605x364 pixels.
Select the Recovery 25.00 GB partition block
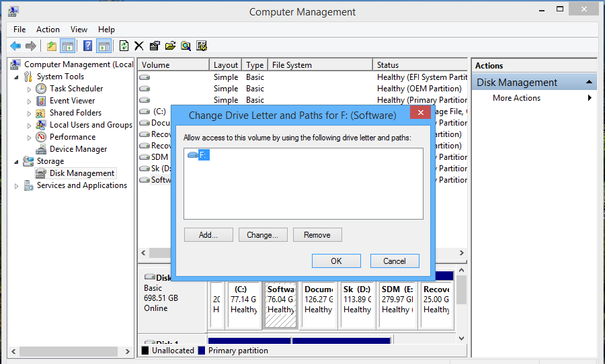436,305
